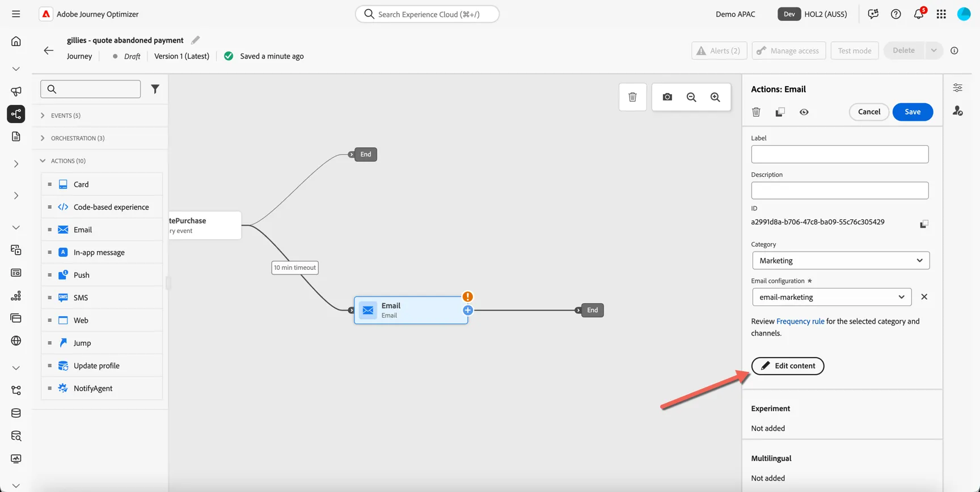Select the In-app message action
The image size is (980, 492).
[x=102, y=252]
